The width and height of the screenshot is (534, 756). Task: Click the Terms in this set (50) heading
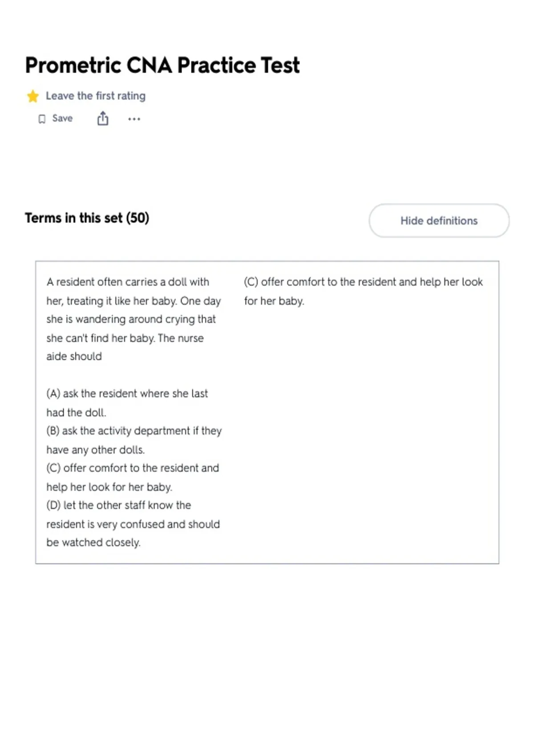pyautogui.click(x=87, y=218)
